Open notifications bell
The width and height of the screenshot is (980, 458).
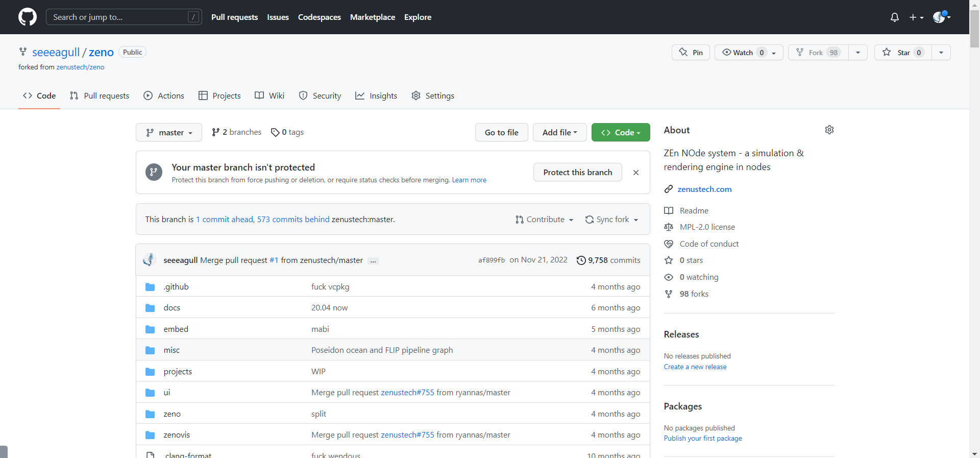pos(894,17)
